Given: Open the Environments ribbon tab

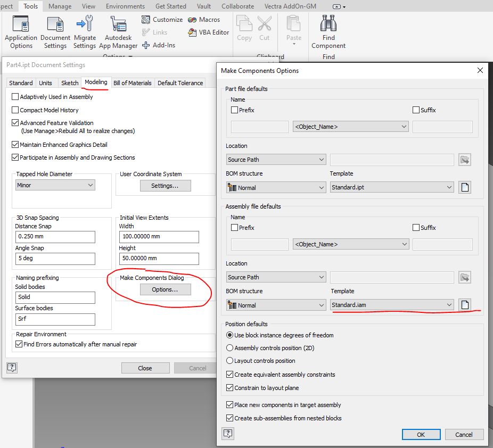Looking at the screenshot, I should coord(125,6).
